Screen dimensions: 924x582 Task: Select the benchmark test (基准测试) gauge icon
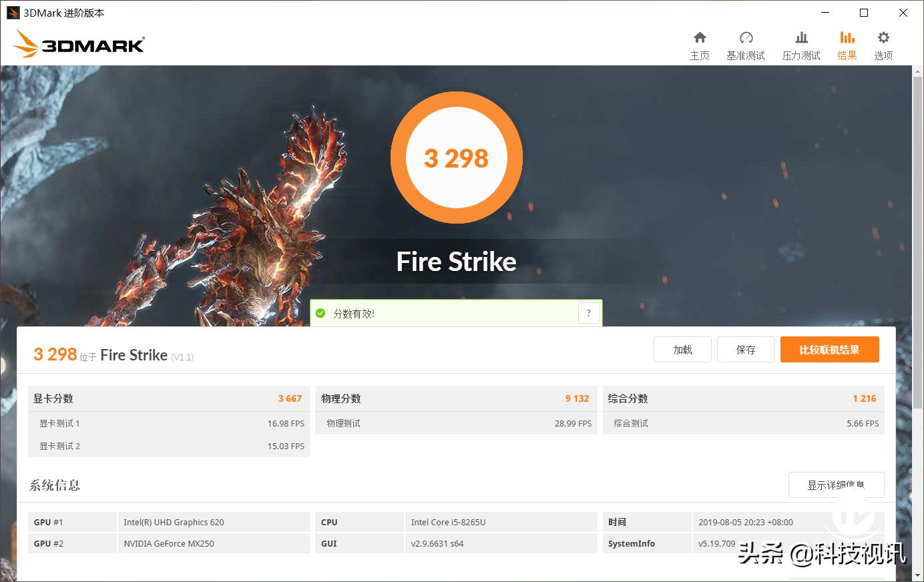(x=746, y=43)
